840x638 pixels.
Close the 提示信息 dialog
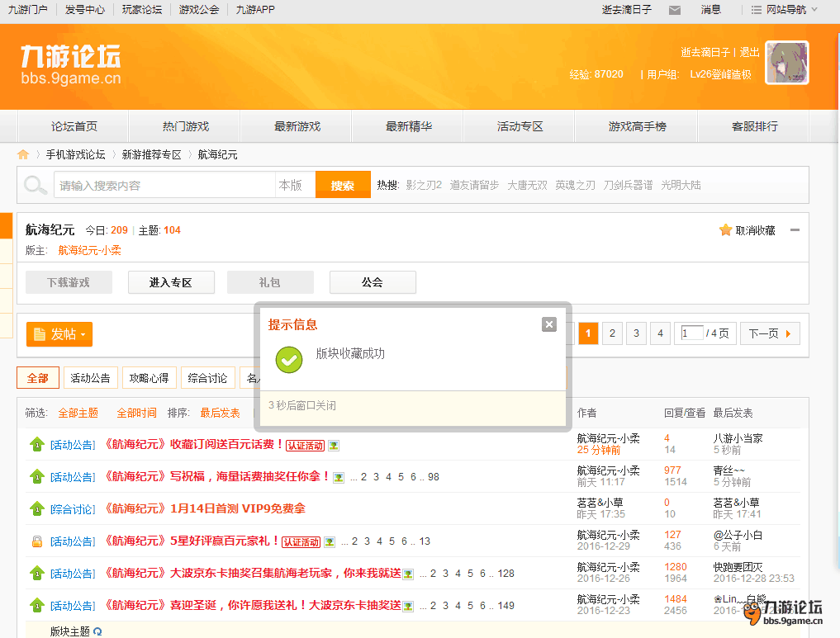[x=549, y=324]
